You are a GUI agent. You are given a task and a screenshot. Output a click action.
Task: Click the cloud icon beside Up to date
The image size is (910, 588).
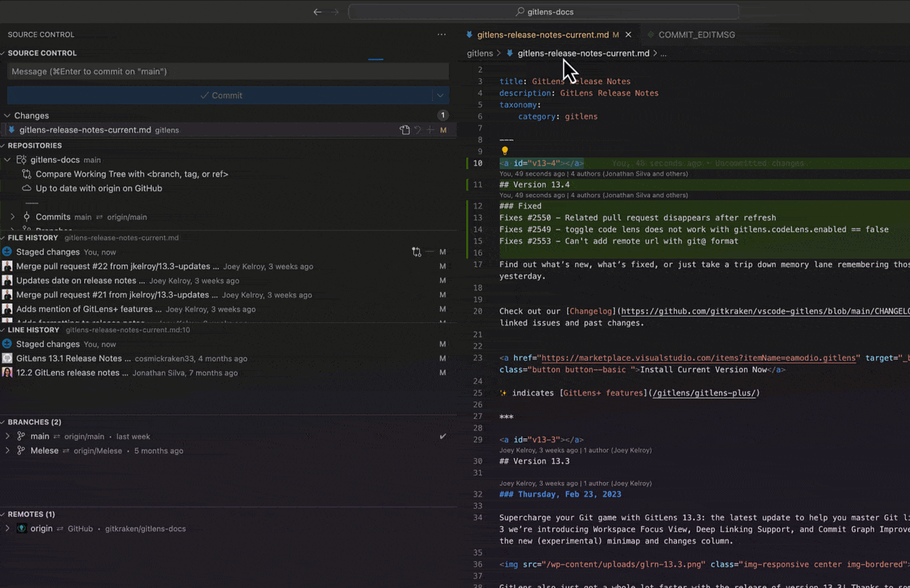coord(27,188)
